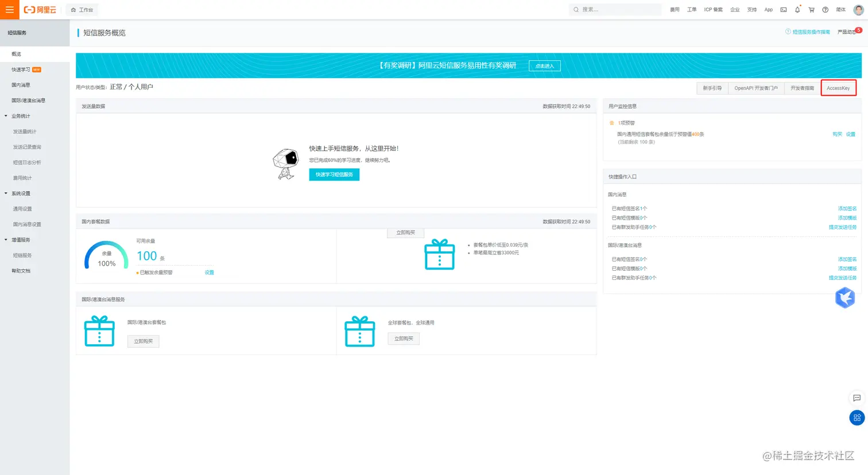Viewport: 868px width, 475px height.
Task: Click the blue bird floating assistant icon
Action: click(x=845, y=298)
